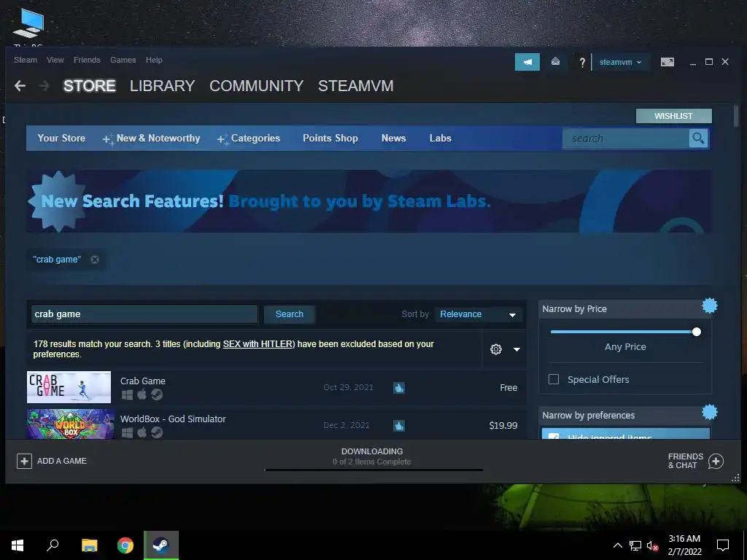Enter Big Picture mode icon

(x=667, y=62)
